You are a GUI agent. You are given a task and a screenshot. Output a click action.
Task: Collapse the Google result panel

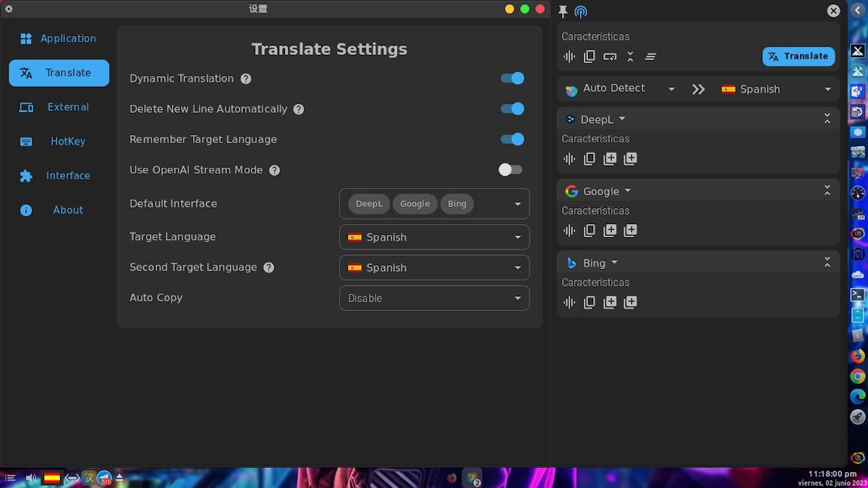pyautogui.click(x=827, y=191)
